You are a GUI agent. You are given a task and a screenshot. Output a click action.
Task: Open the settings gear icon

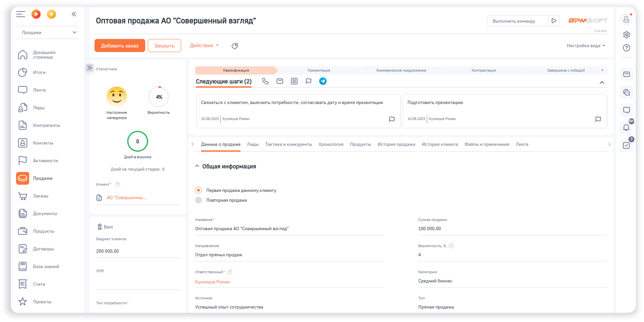click(626, 35)
